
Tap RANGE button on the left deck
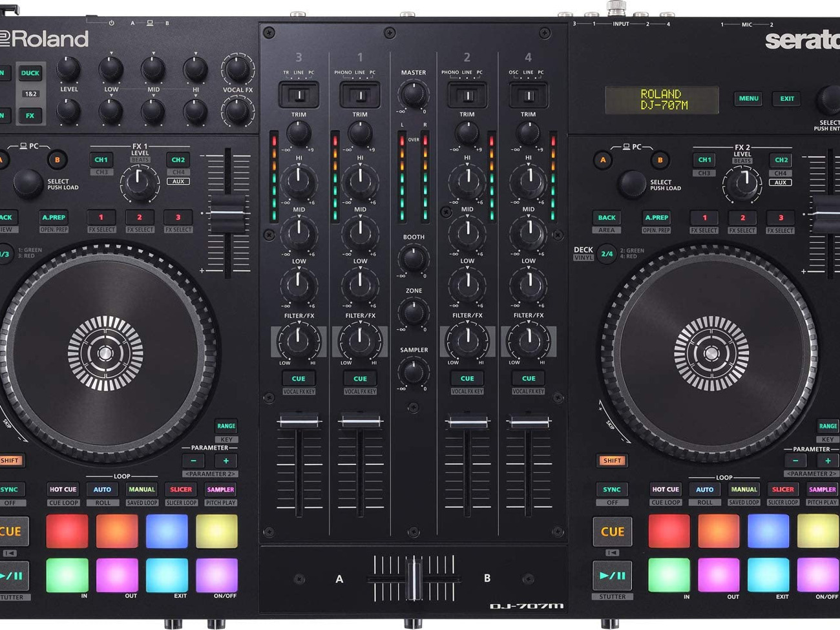pos(226,426)
